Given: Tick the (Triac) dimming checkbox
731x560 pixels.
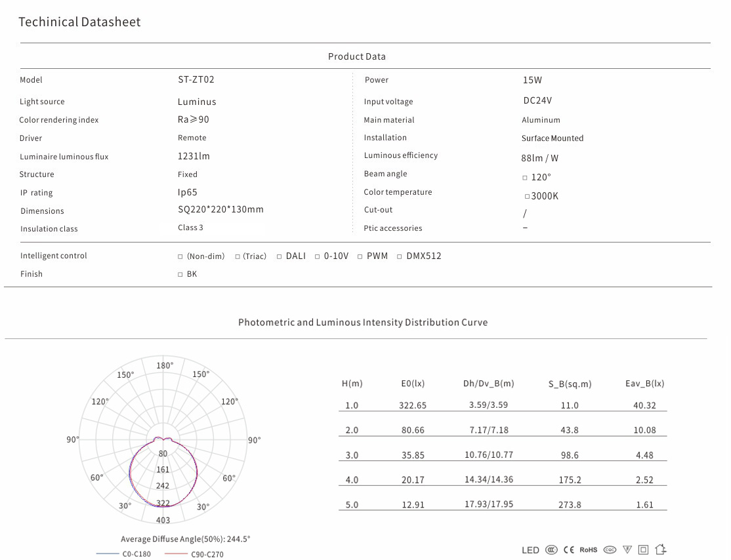Looking at the screenshot, I should (x=238, y=256).
